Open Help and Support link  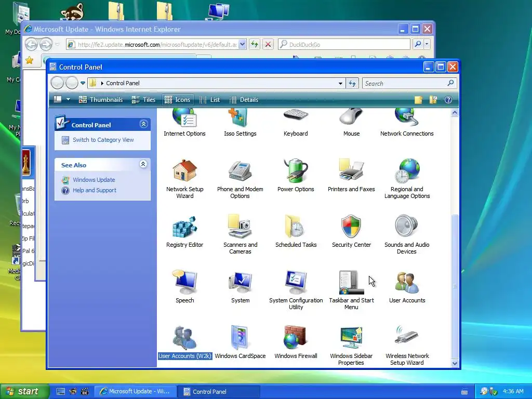click(x=95, y=190)
